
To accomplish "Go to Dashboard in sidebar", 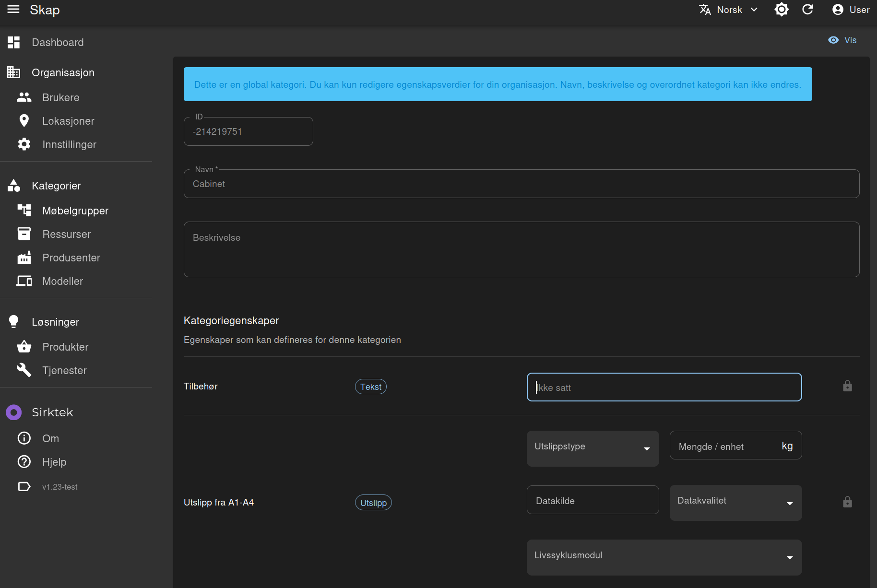I will (58, 43).
